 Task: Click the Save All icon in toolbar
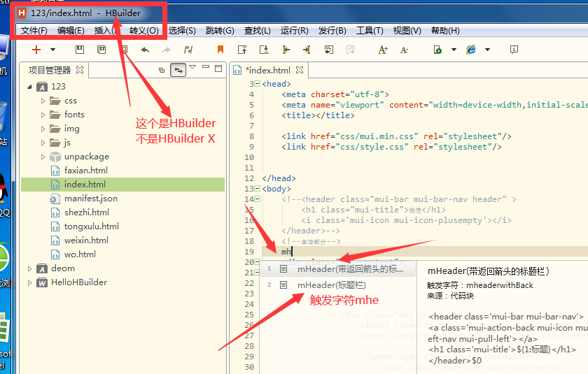101,50
